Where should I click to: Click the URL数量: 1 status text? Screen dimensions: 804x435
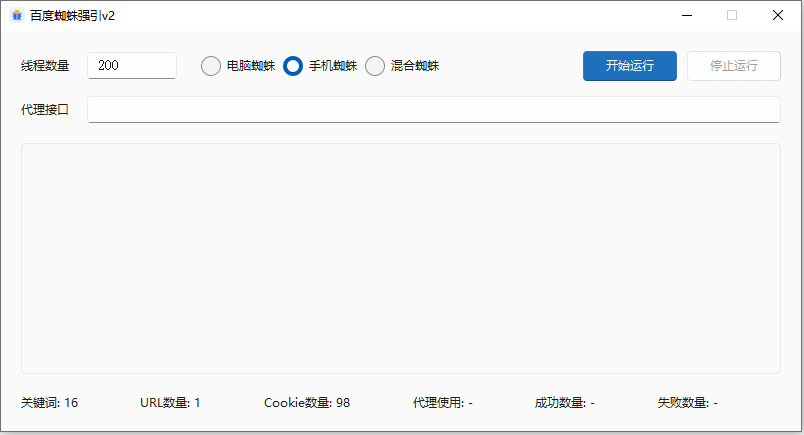tap(170, 403)
